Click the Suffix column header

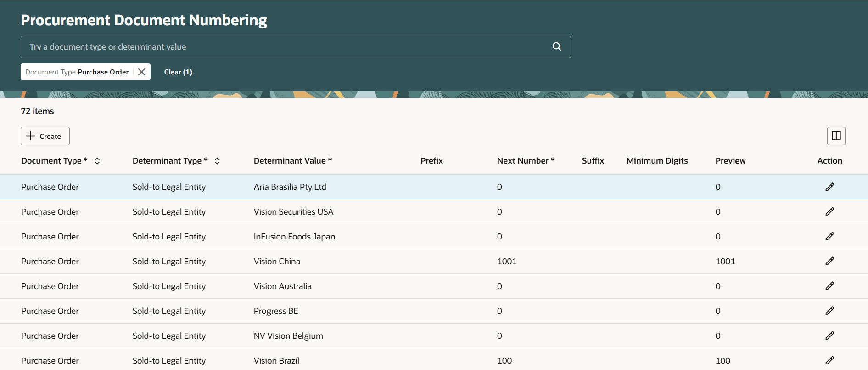point(593,161)
